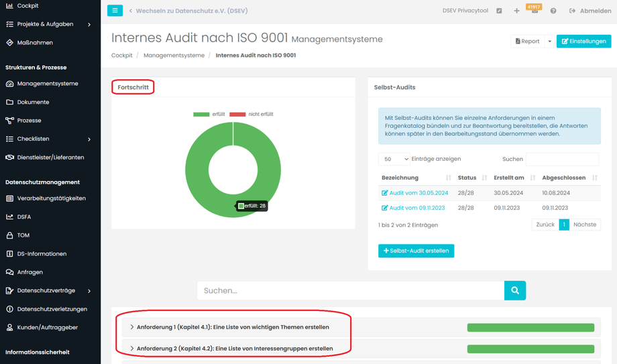Click the Suchen field in Selbst-Audits table
617x364 pixels.
point(562,160)
